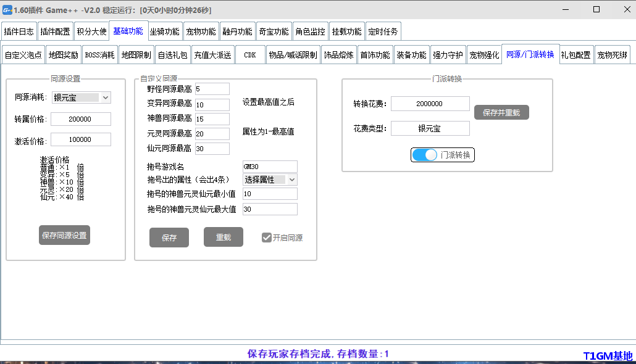Switch to the 插件配置 tab
Image resolution: width=636 pixels, height=364 pixels.
coord(55,31)
